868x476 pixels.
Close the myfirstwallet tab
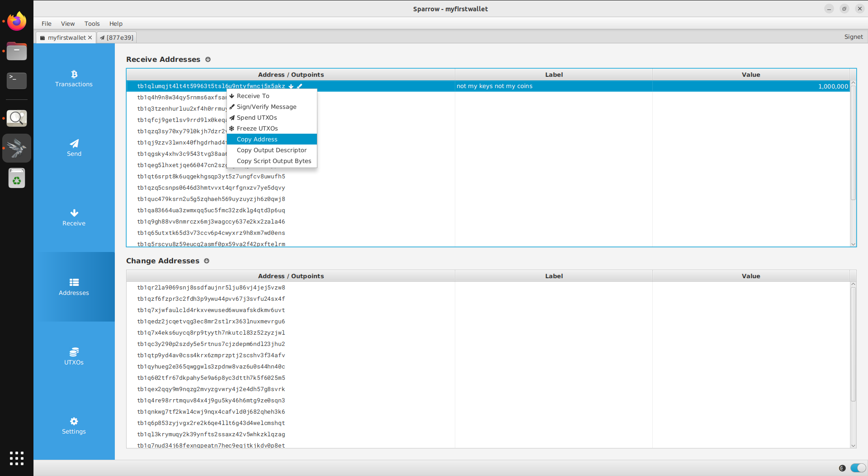(x=90, y=37)
